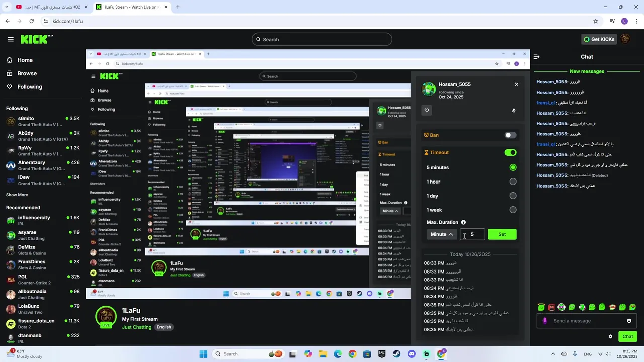This screenshot has width=644, height=362.
Task: Open RpWy channel in Following list
Action: (43, 151)
